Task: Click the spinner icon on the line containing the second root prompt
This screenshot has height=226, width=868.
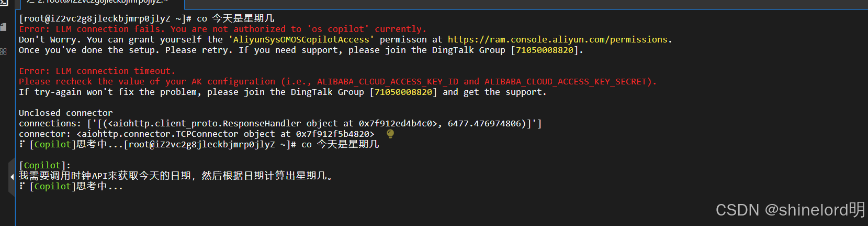Action: [x=22, y=144]
